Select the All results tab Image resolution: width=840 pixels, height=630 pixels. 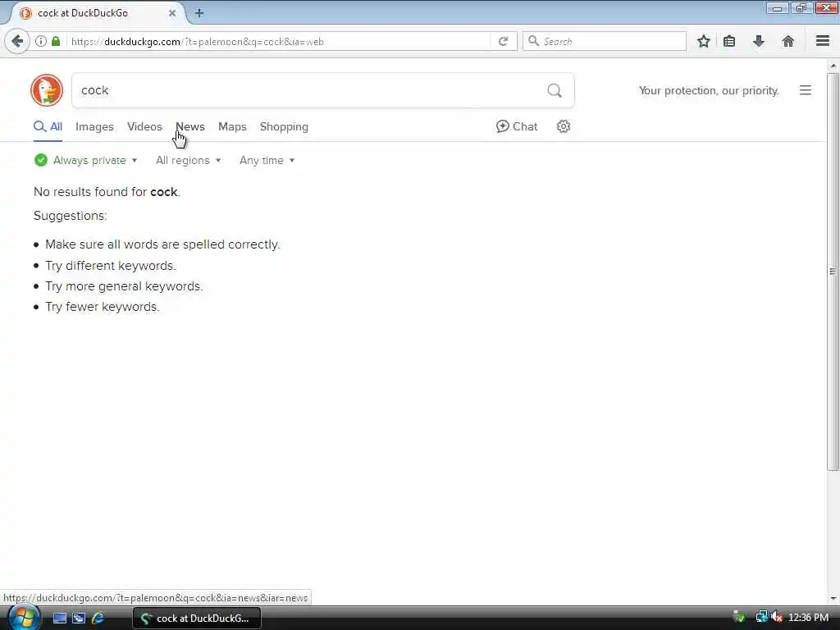tap(48, 126)
